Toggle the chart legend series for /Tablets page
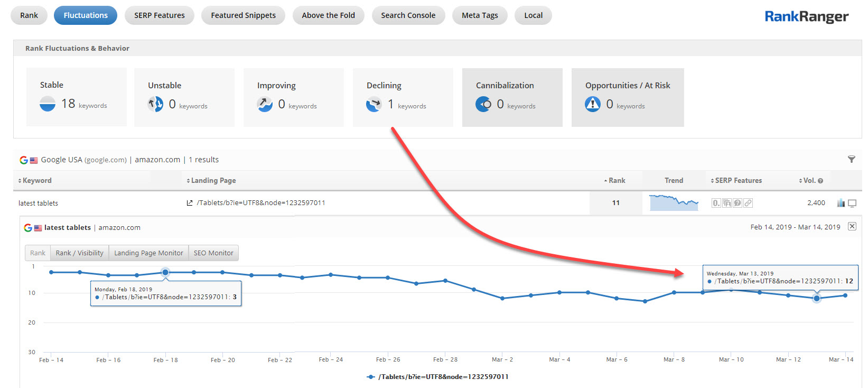This screenshot has width=868, height=388. click(437, 377)
